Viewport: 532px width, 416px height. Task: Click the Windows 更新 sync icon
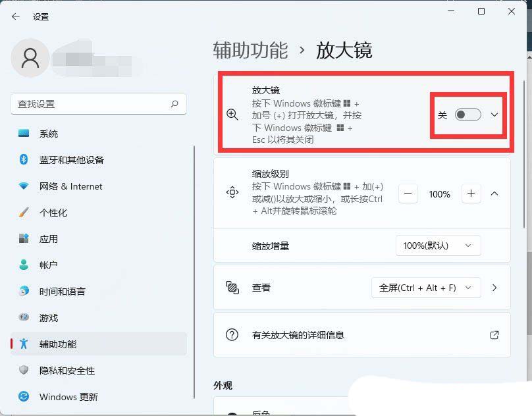tap(24, 397)
